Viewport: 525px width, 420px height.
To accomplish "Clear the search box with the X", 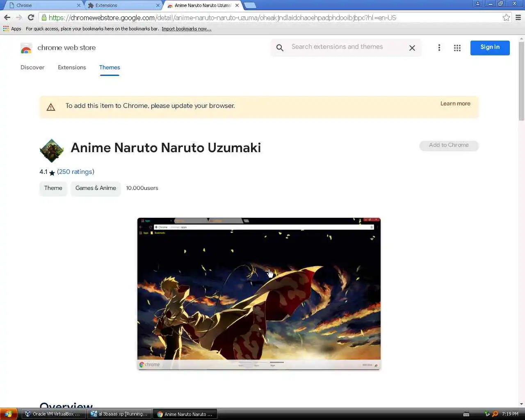I will click(412, 48).
